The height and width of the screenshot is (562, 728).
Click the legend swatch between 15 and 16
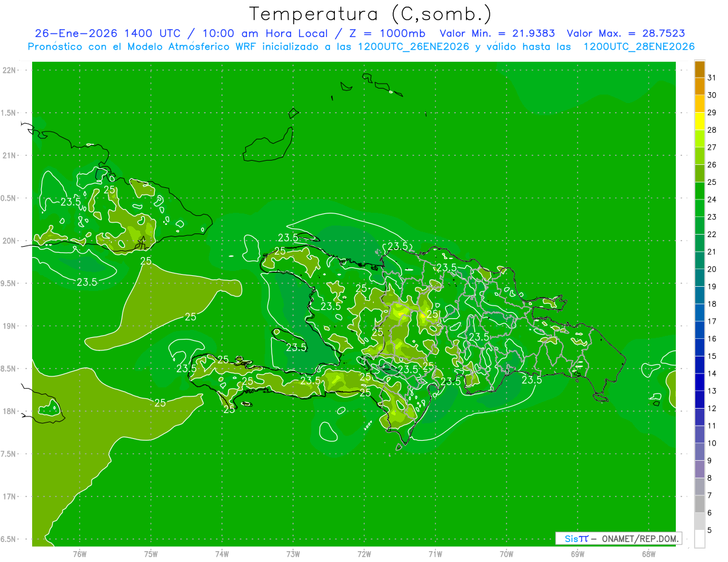pyautogui.click(x=699, y=347)
